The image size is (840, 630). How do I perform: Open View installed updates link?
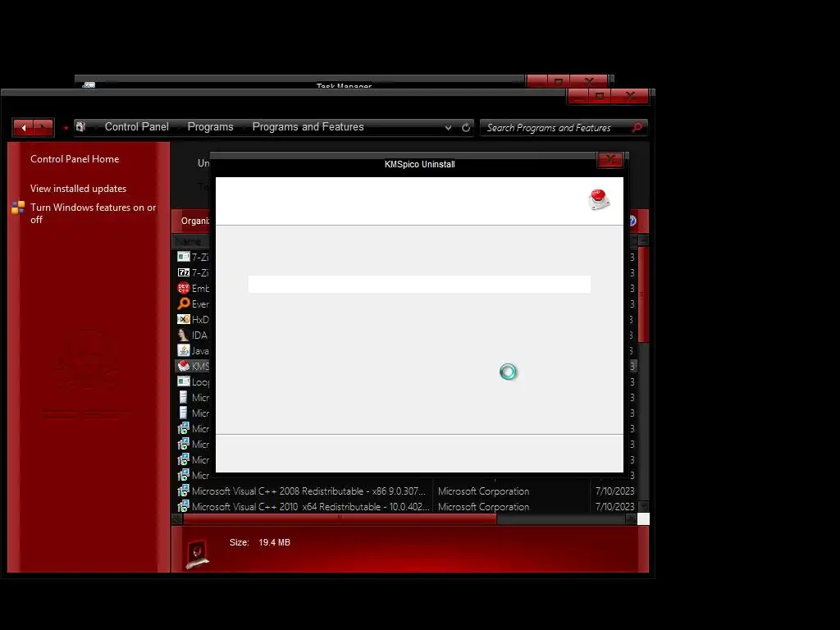[78, 189]
